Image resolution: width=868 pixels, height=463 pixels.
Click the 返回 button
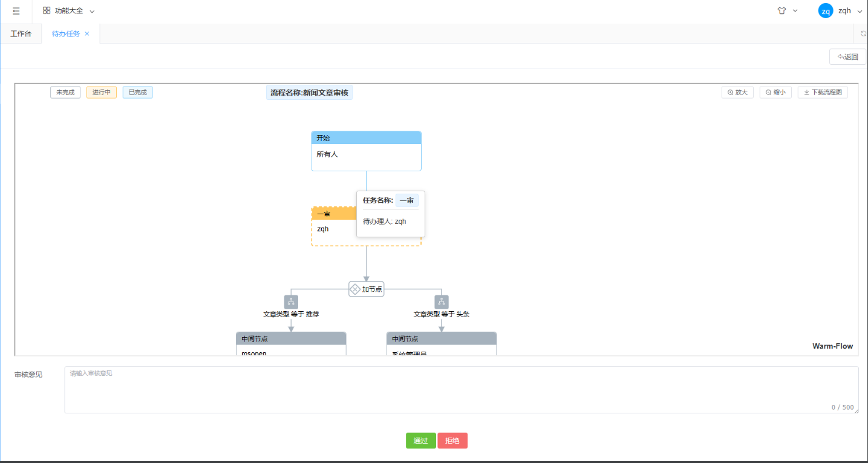tap(847, 57)
